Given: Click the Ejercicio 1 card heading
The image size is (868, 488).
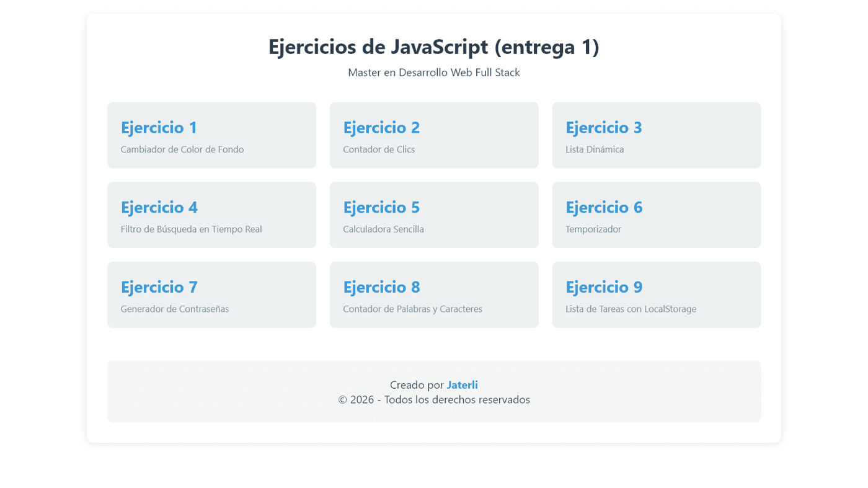Looking at the screenshot, I should [159, 127].
